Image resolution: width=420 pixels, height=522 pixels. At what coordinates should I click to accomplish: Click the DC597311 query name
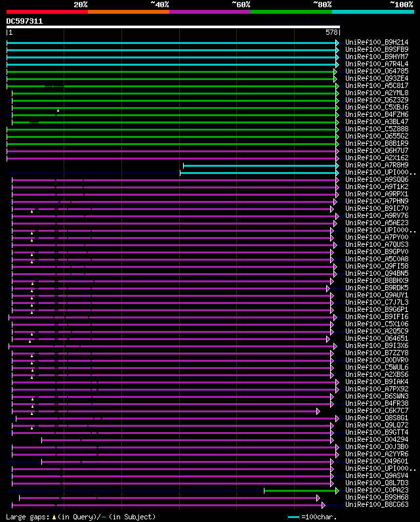(x=25, y=21)
